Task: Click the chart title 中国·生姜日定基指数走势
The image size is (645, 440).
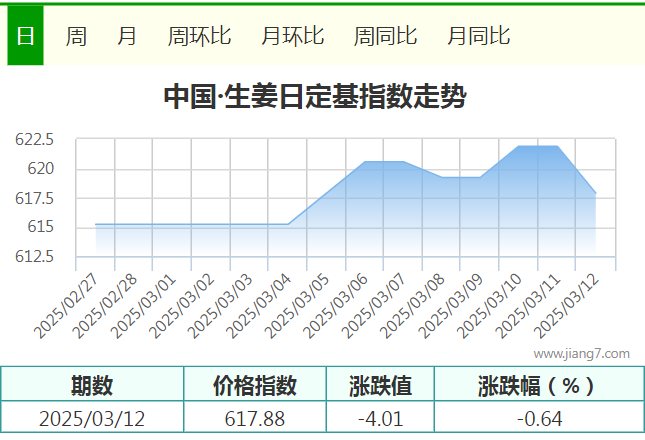Action: 314,98
